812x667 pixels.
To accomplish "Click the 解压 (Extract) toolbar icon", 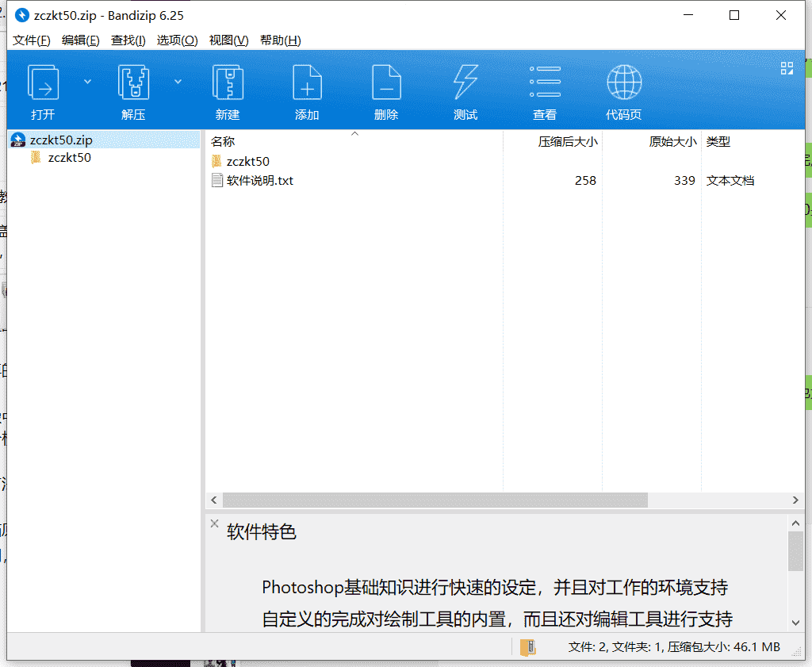I will click(133, 82).
